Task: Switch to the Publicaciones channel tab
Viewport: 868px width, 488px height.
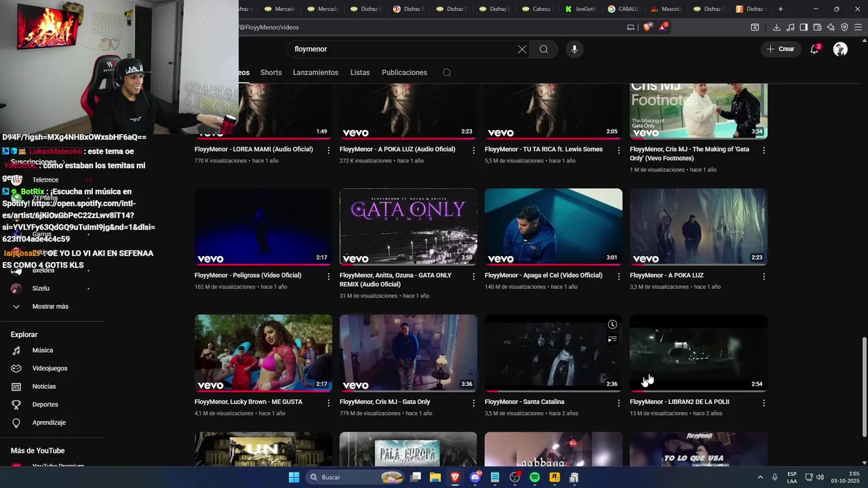Action: [404, 73]
